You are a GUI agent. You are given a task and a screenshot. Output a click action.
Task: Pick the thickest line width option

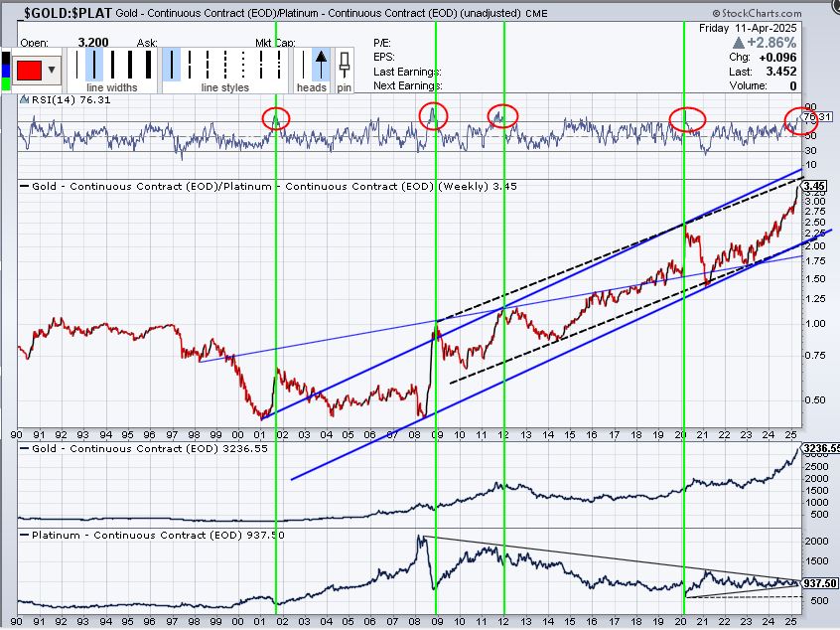pyautogui.click(x=148, y=65)
